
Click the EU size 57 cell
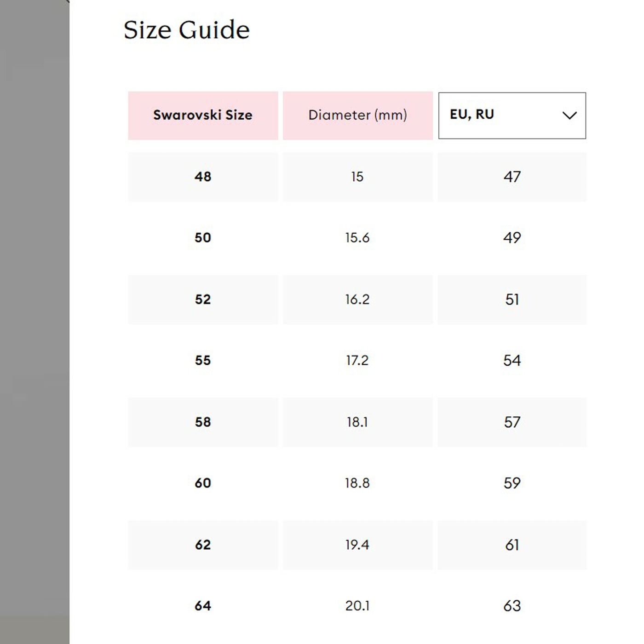pos(512,422)
